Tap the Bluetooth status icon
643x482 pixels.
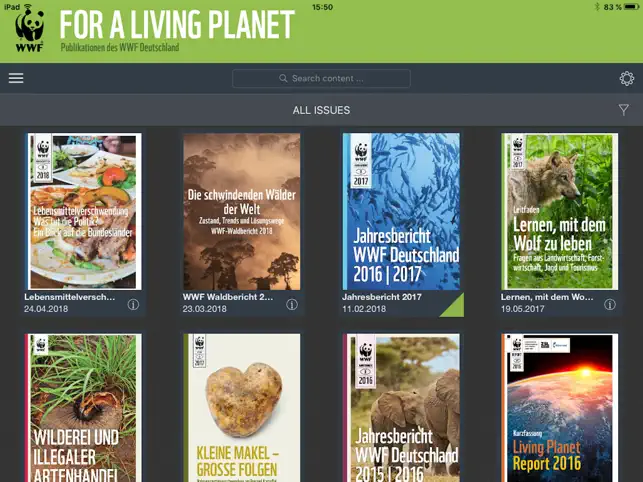(597, 7)
